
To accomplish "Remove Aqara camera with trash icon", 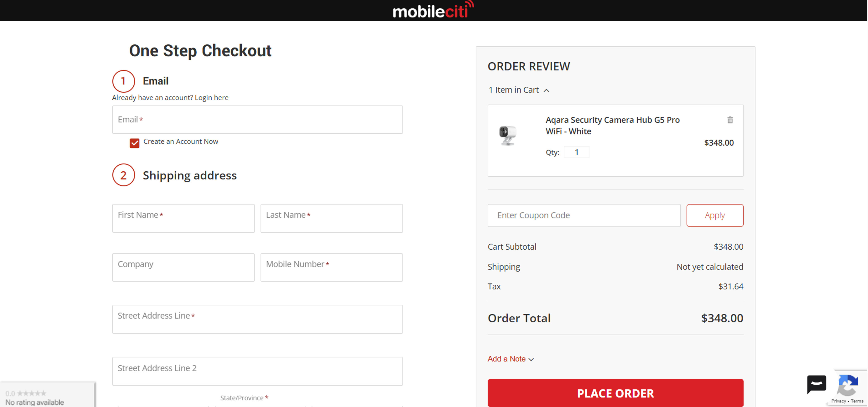I will 730,120.
